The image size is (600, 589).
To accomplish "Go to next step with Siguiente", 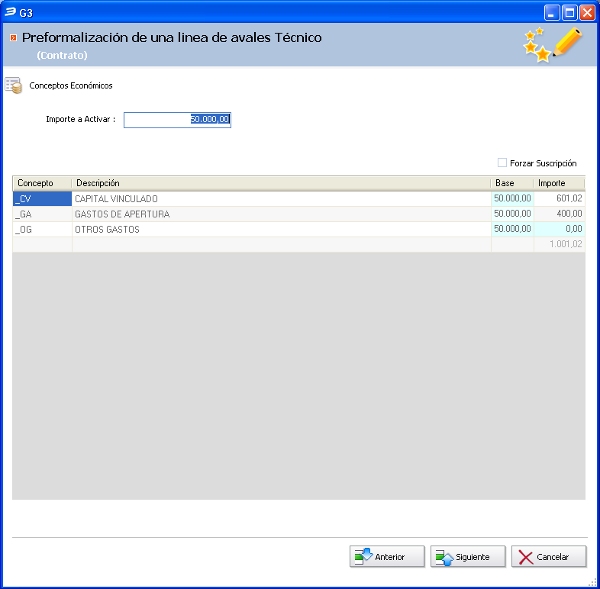I will click(x=468, y=556).
